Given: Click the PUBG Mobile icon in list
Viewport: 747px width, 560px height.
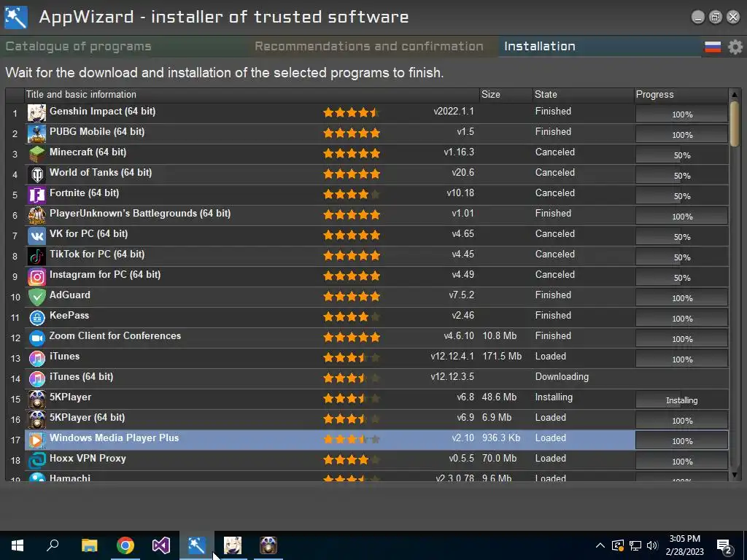Looking at the screenshot, I should point(36,134).
